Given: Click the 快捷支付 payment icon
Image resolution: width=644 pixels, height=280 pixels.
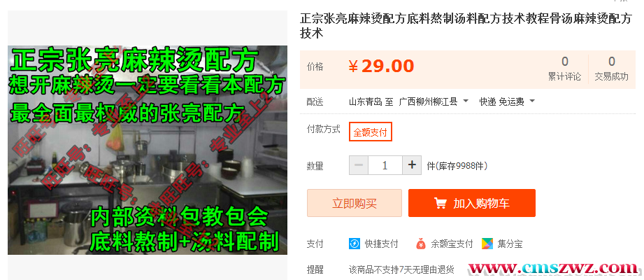Looking at the screenshot, I should (x=354, y=244).
